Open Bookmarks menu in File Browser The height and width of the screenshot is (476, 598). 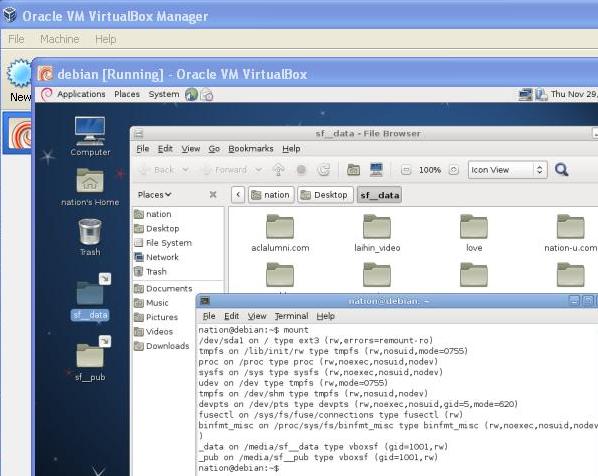point(251,148)
